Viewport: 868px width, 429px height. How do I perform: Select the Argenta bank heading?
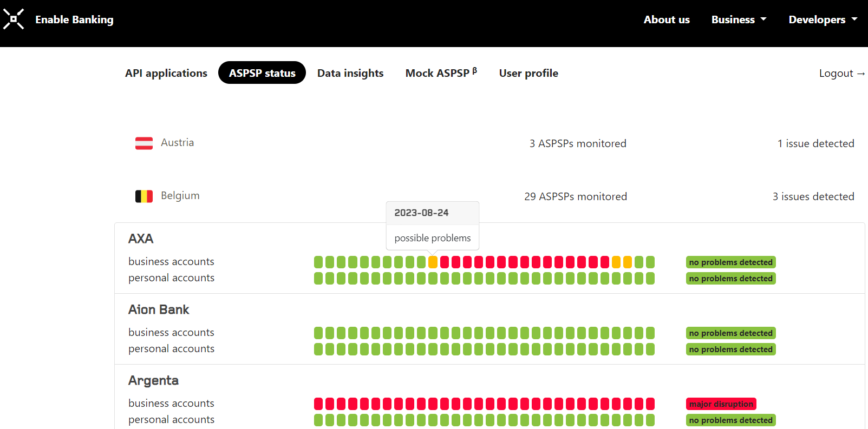click(153, 380)
